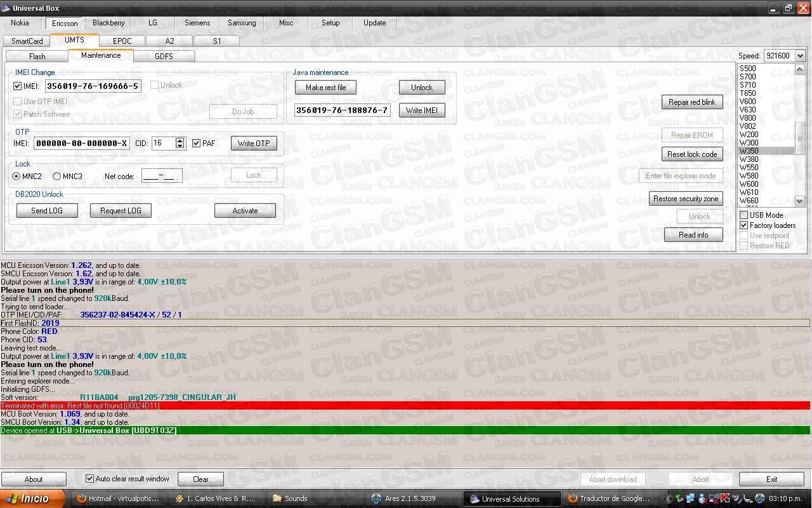Click the wireless network tray icon
812x508 pixels.
(x=714, y=498)
